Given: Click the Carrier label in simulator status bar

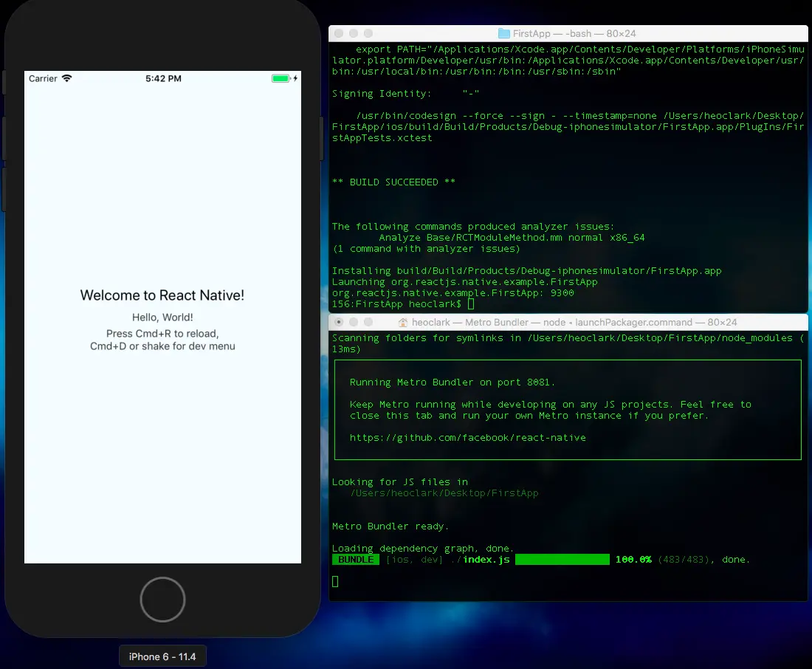Looking at the screenshot, I should click(x=43, y=78).
